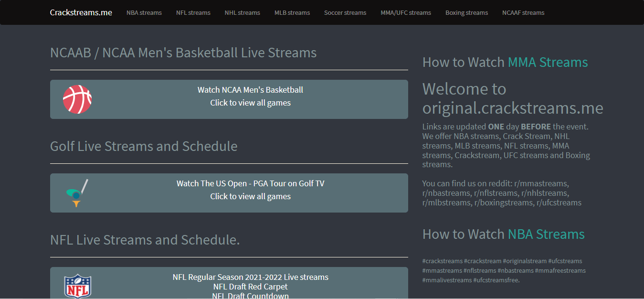The height and width of the screenshot is (299, 644).
Task: Click the NFL Live Streams and Schedule heading
Action: (145, 240)
